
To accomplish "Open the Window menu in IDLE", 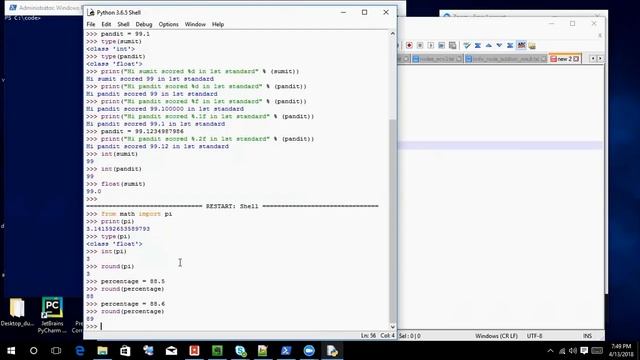I will coord(195,24).
